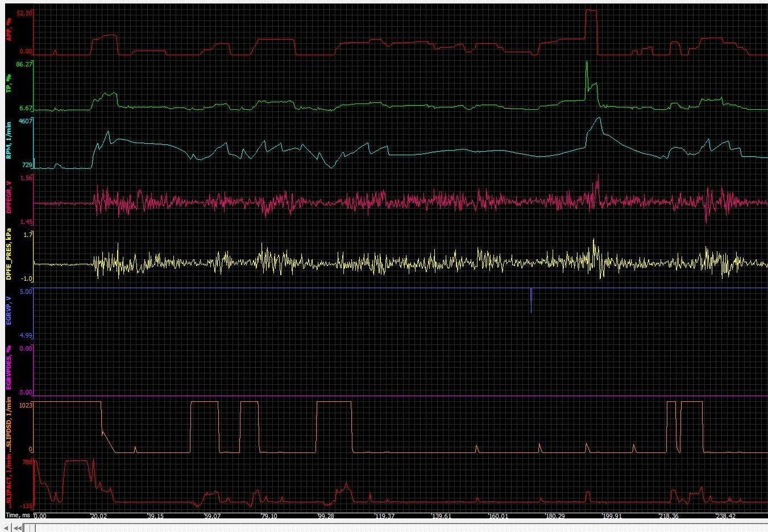Image resolution: width=768 pixels, height=532 pixels.
Task: Click the -1.0 DPFE_PRES minimum value
Action: tap(27, 279)
